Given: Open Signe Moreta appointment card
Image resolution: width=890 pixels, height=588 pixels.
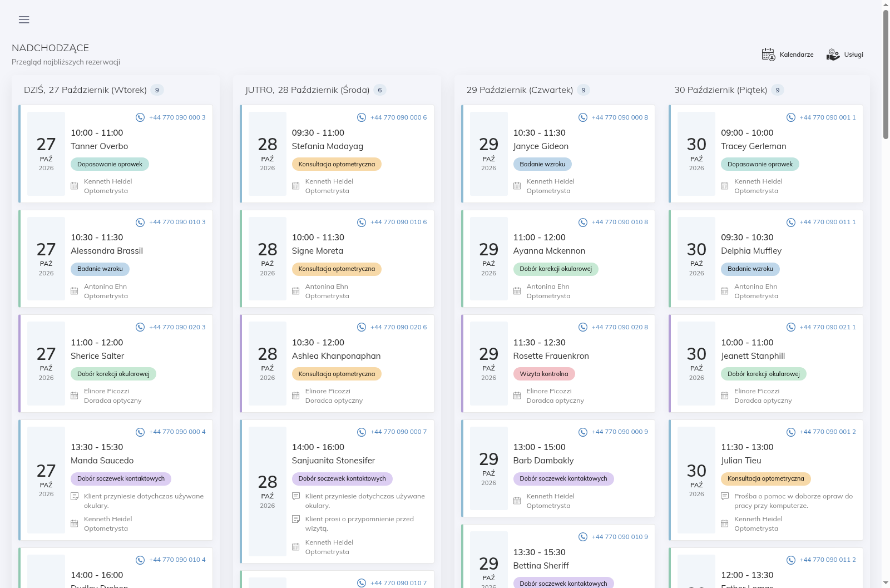Looking at the screenshot, I should 337,259.
